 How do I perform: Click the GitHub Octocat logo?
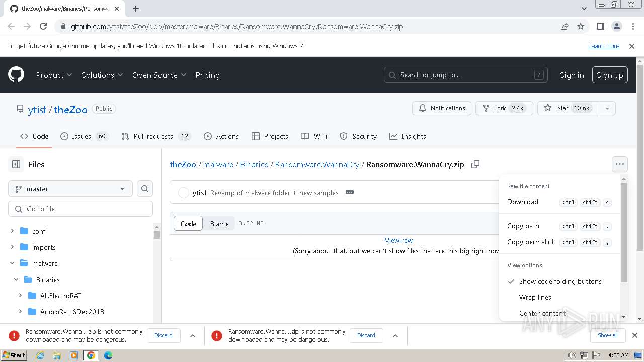click(16, 75)
